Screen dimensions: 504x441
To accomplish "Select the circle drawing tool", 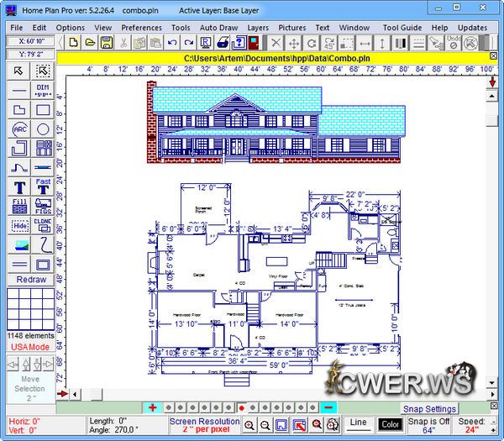I will coord(43,129).
